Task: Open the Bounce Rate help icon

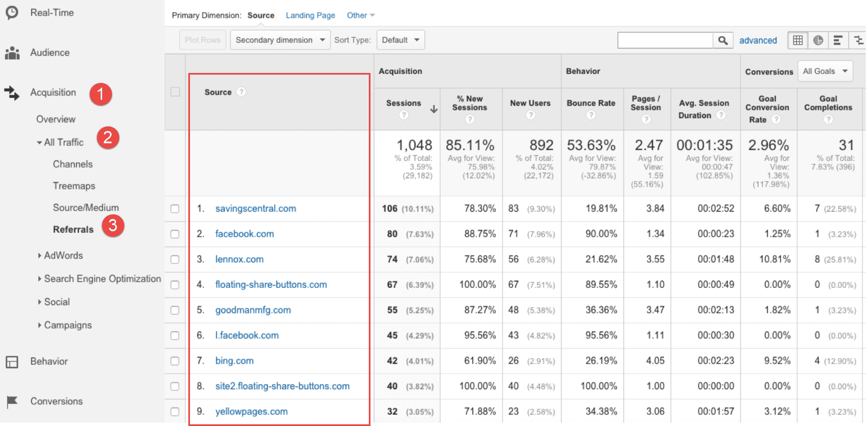Action: click(591, 115)
